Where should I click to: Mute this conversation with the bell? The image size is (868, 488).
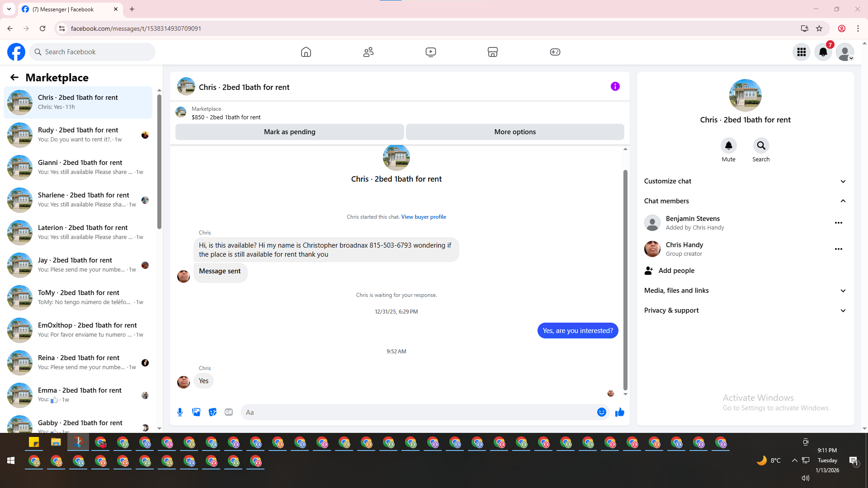pos(728,146)
